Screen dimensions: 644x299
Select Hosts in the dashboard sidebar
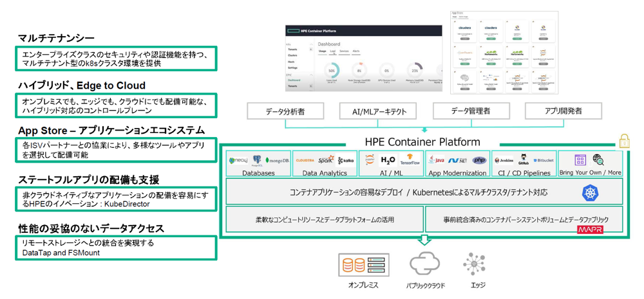click(x=291, y=62)
